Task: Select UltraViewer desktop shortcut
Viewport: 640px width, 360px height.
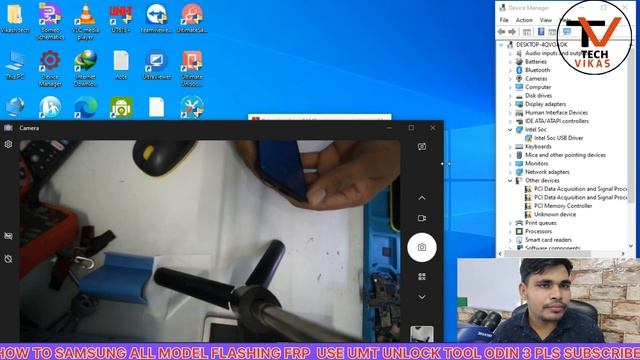Action: click(x=156, y=65)
